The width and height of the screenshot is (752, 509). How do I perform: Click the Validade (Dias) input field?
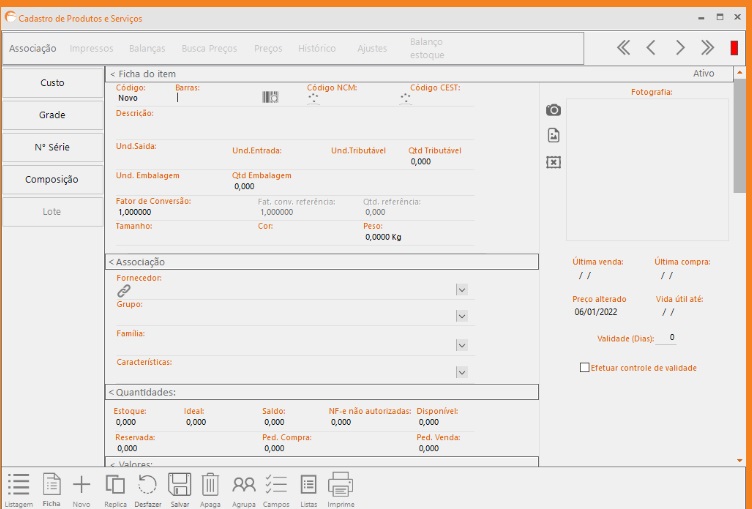[667, 338]
